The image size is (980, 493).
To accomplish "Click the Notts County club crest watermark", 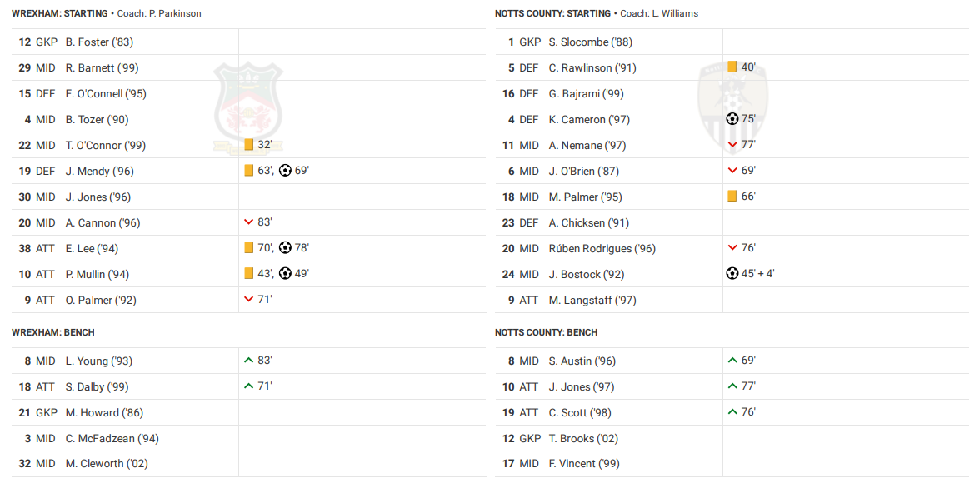I will [732, 107].
